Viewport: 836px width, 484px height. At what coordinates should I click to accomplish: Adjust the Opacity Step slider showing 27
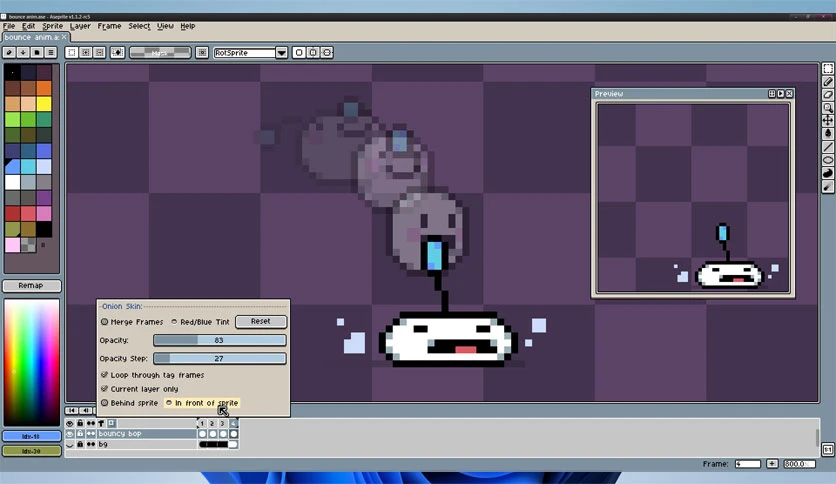[x=219, y=359]
